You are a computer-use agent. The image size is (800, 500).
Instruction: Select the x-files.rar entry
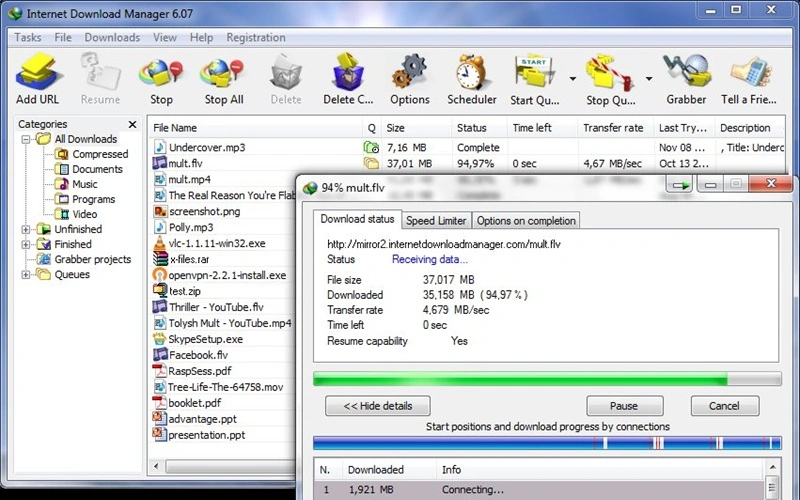point(189,259)
